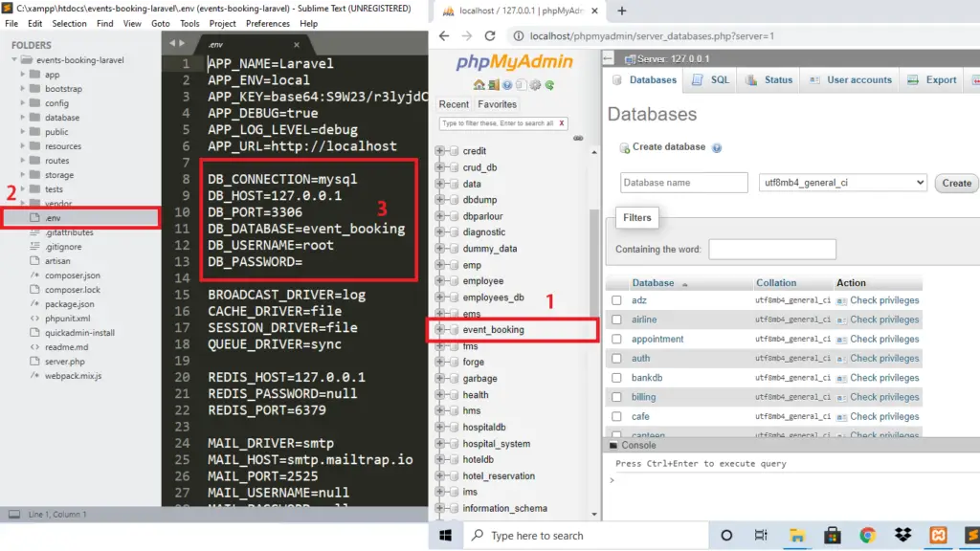Tick the checkbox for adz database
Viewport: 980px width, 551px height.
[617, 300]
